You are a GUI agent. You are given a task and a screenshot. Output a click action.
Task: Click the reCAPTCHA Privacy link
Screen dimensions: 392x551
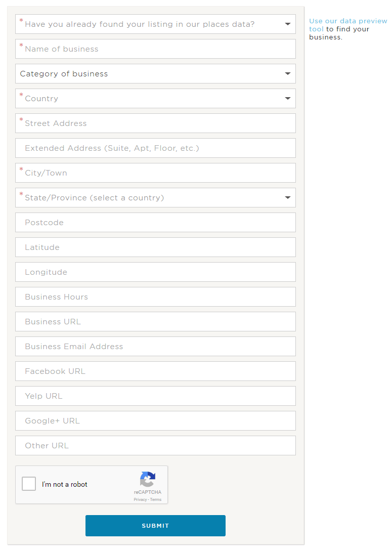pyautogui.click(x=140, y=499)
